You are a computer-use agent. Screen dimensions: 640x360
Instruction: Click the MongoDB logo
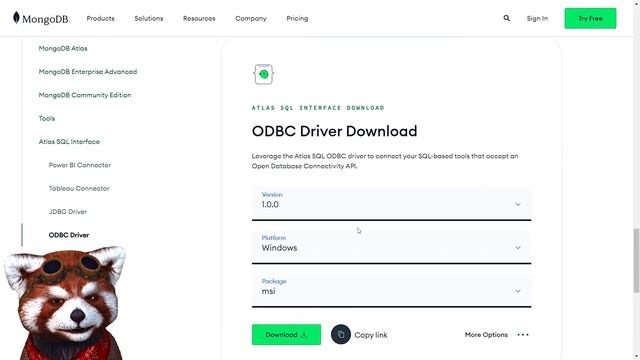pyautogui.click(x=42, y=18)
